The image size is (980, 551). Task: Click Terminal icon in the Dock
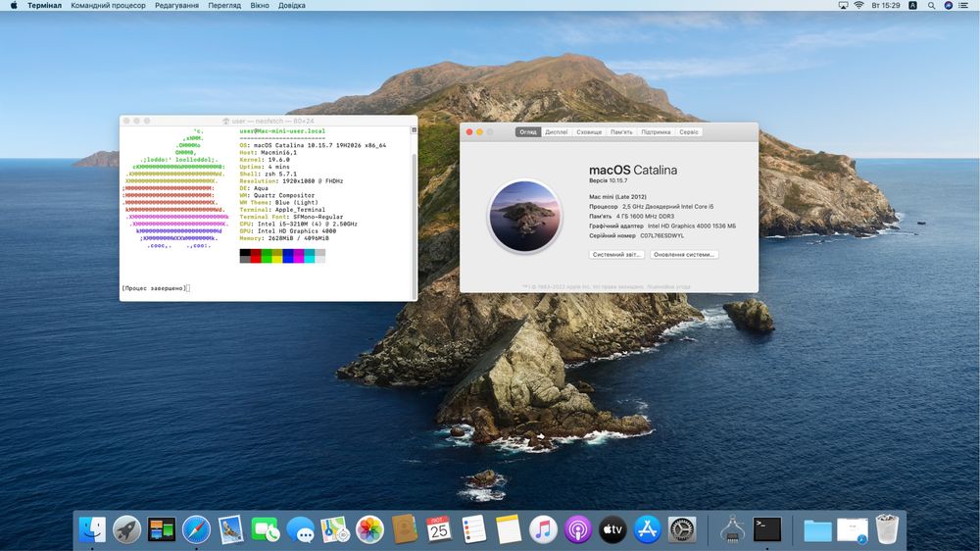tap(767, 529)
